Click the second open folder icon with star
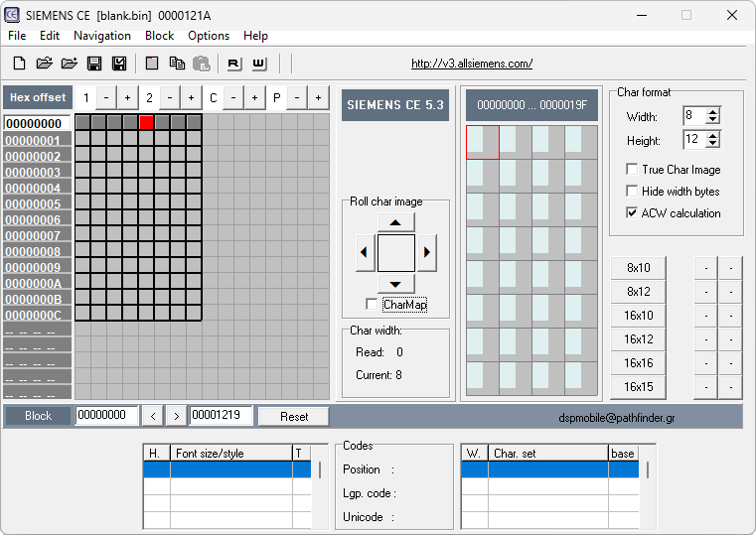The image size is (756, 535). tap(69, 64)
